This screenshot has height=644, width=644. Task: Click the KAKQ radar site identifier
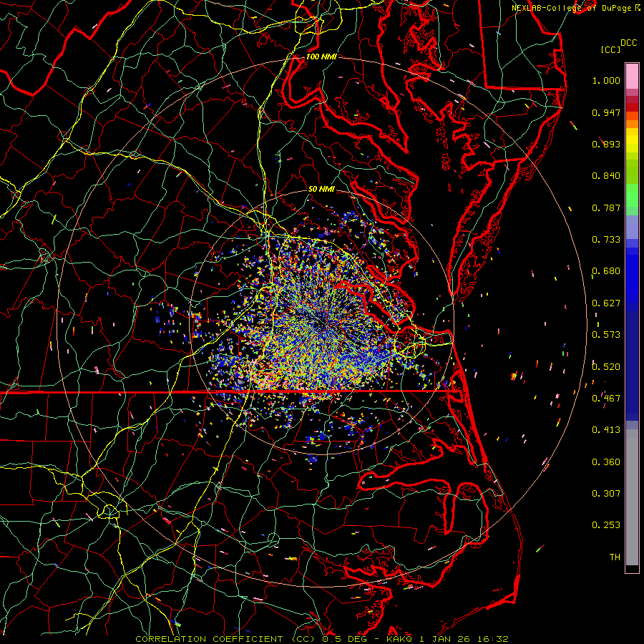[x=399, y=639]
